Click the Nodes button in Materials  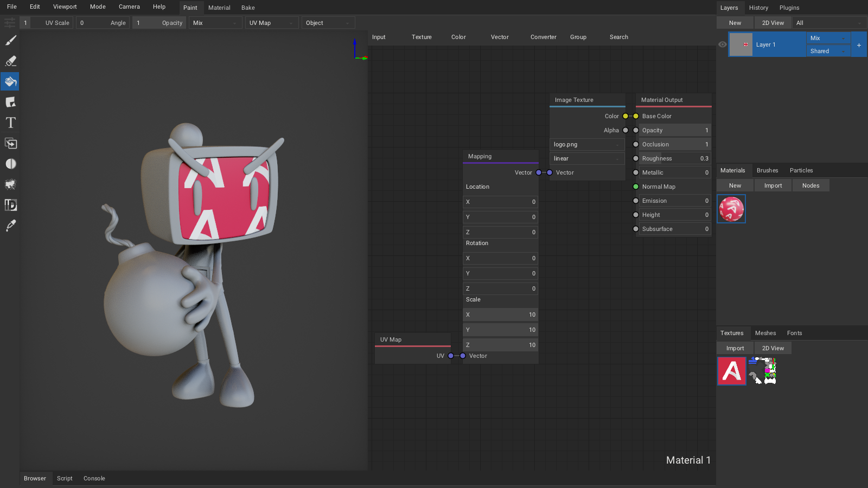pos(810,185)
